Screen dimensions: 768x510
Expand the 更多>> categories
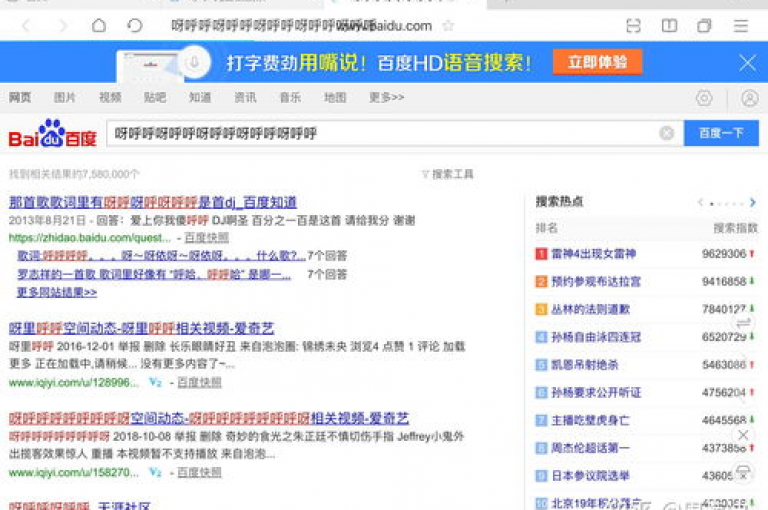(x=386, y=97)
